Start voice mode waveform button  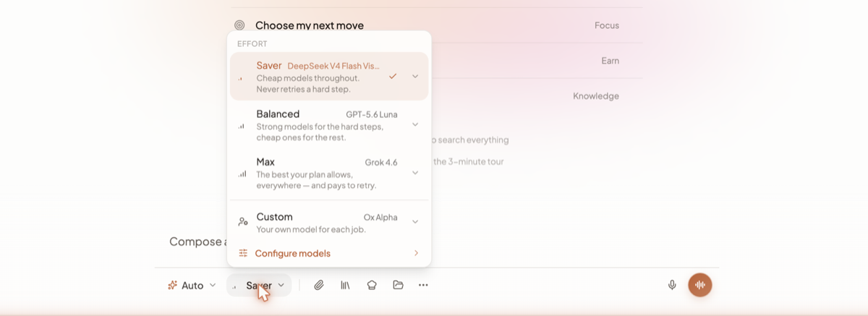700,285
